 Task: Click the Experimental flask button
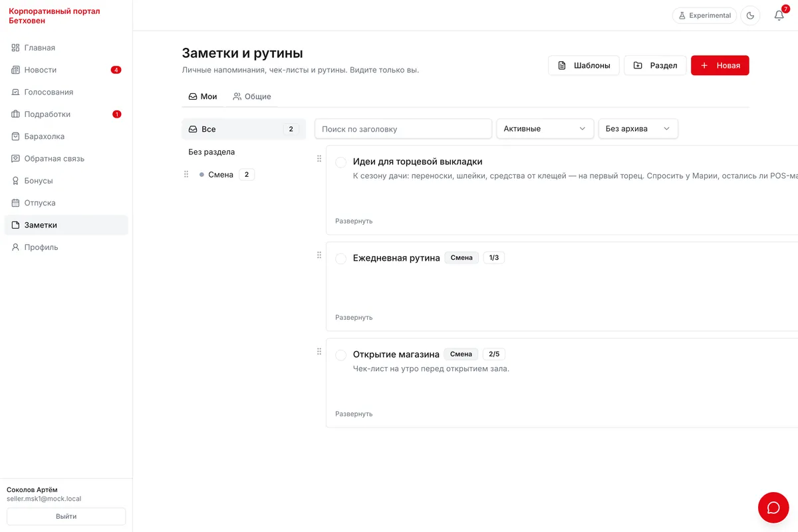click(705, 15)
